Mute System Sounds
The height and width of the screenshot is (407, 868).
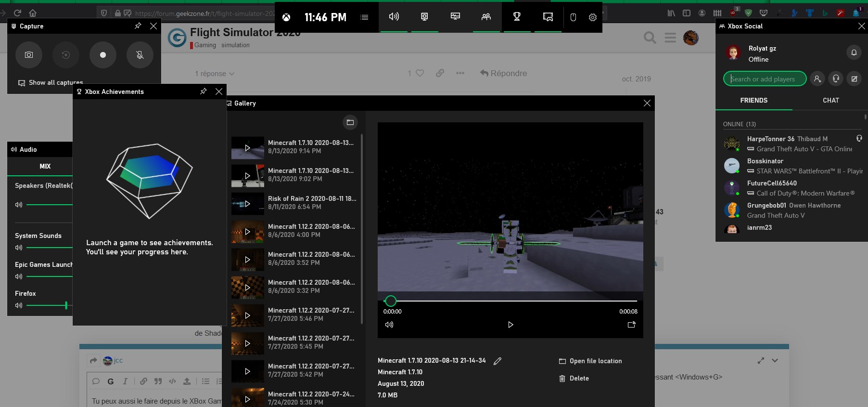pyautogui.click(x=19, y=248)
